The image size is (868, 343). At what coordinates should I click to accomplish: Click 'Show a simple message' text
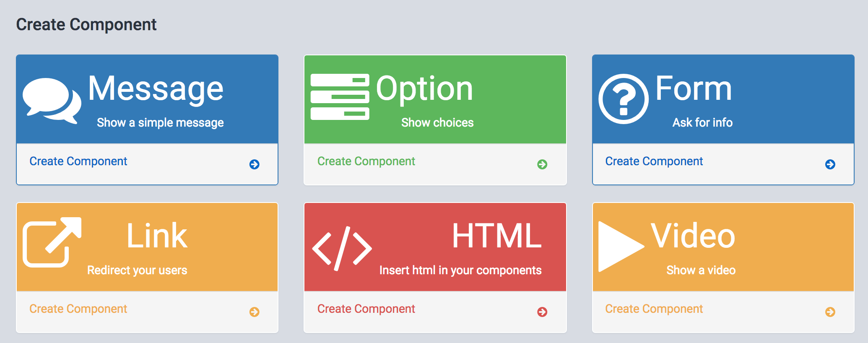click(160, 123)
